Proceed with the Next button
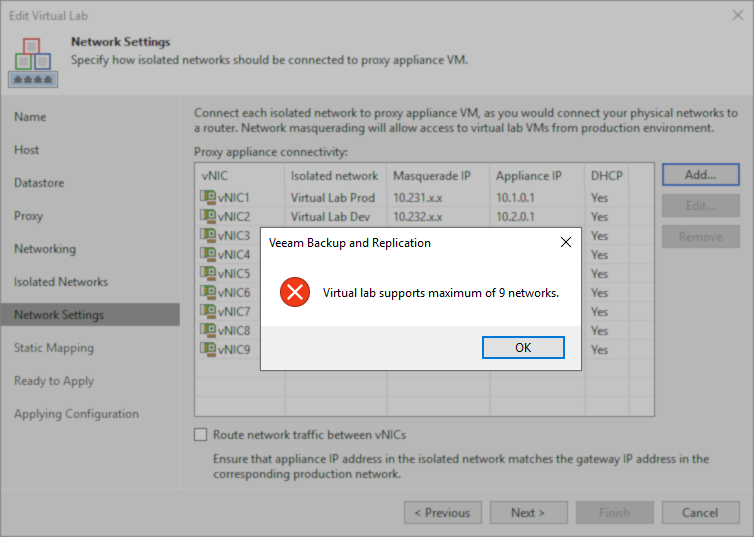Viewport: 754px width, 537px height. coord(528,512)
